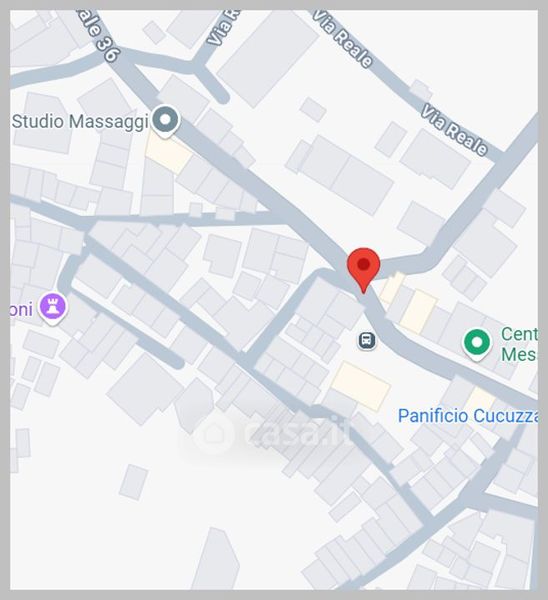The width and height of the screenshot is (548, 600).
Task: Click the large grey building at top center
Action: 268,57
